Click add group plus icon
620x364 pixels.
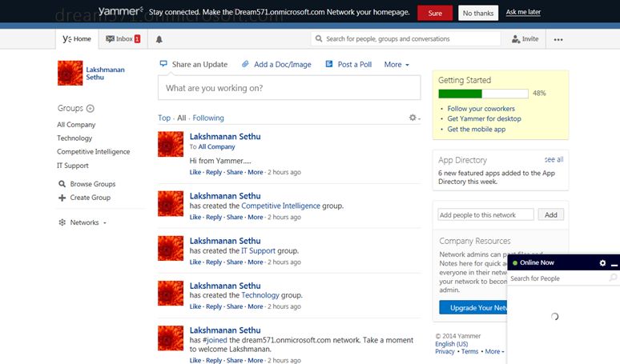point(91,108)
